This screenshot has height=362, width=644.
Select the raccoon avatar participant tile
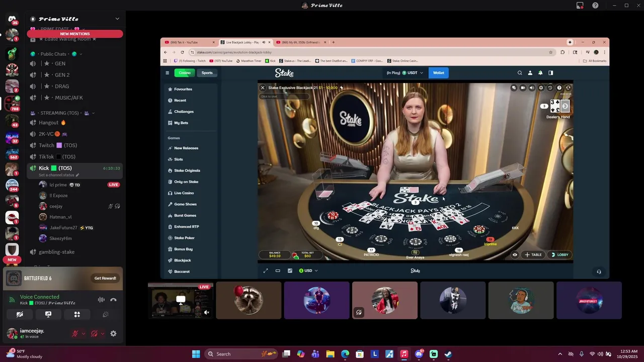click(249, 300)
